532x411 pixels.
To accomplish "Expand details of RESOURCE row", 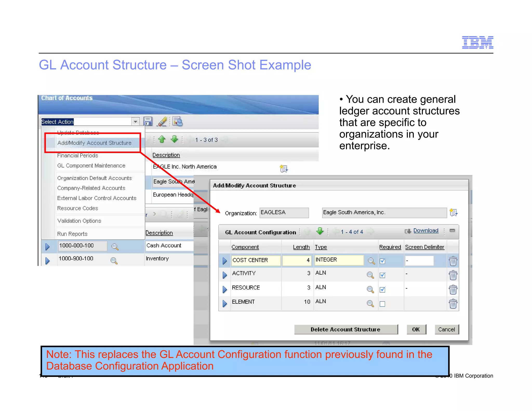I will click(x=225, y=289).
